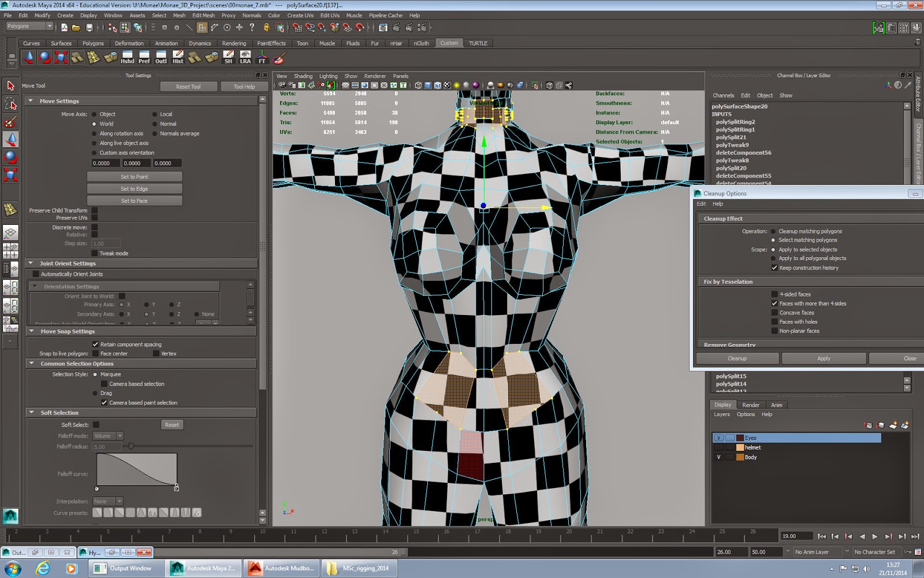Toggle Keep construction history checkbox
924x578 pixels.
774,268
